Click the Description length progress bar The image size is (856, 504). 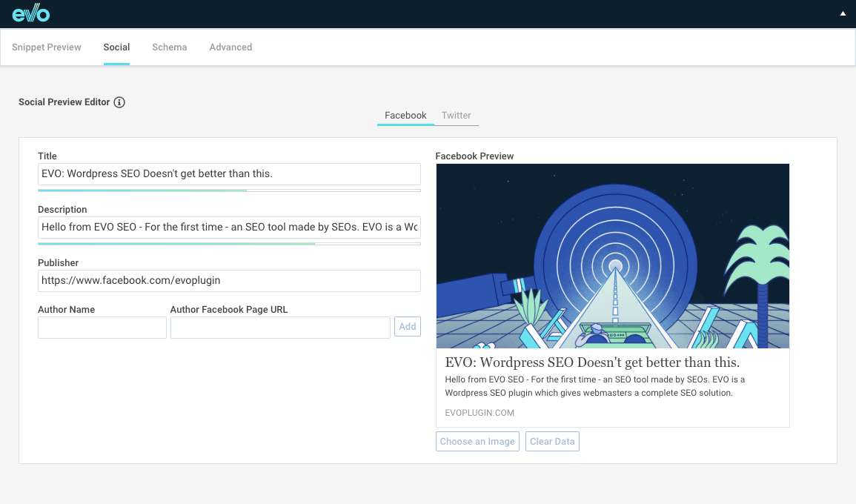coord(229,244)
